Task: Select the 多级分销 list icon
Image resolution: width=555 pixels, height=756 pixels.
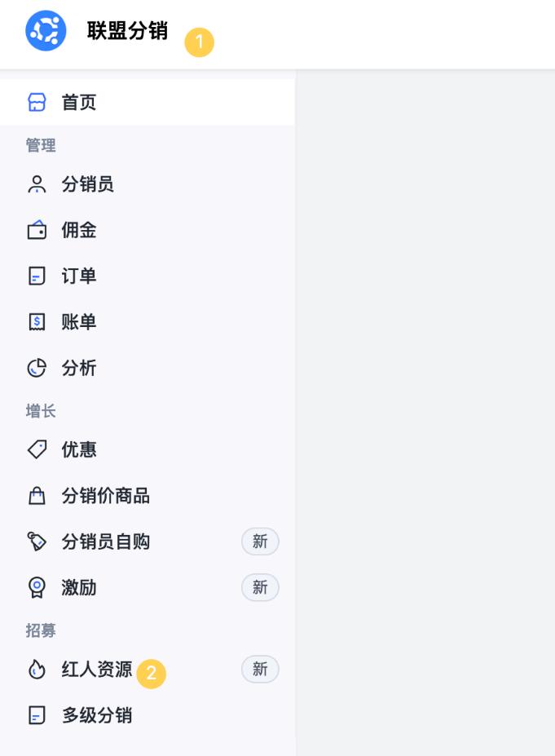Action: click(x=36, y=715)
